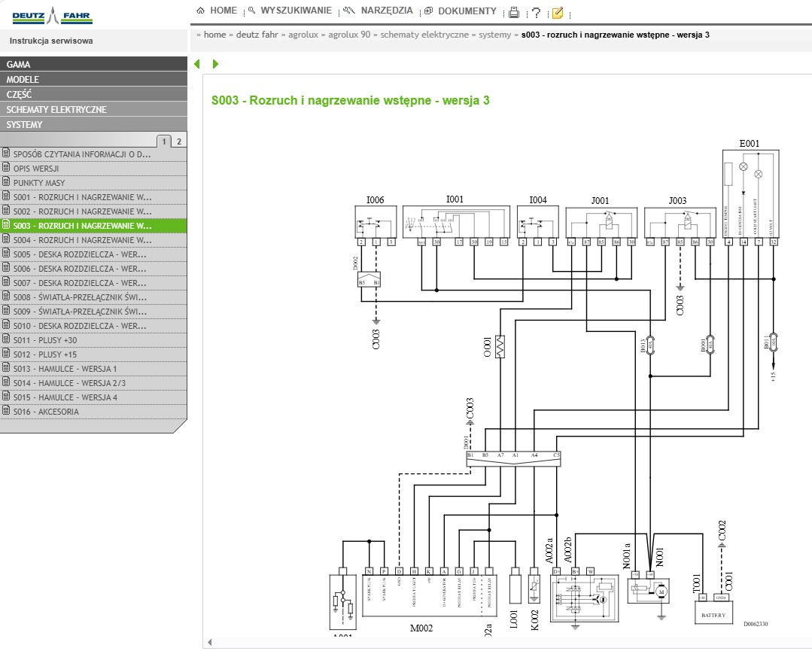Open S007 - DESKA ROZDZIELCZA item

click(93, 283)
